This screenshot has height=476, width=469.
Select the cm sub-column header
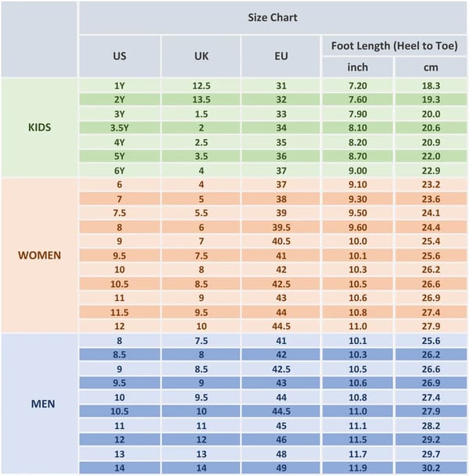pos(430,67)
